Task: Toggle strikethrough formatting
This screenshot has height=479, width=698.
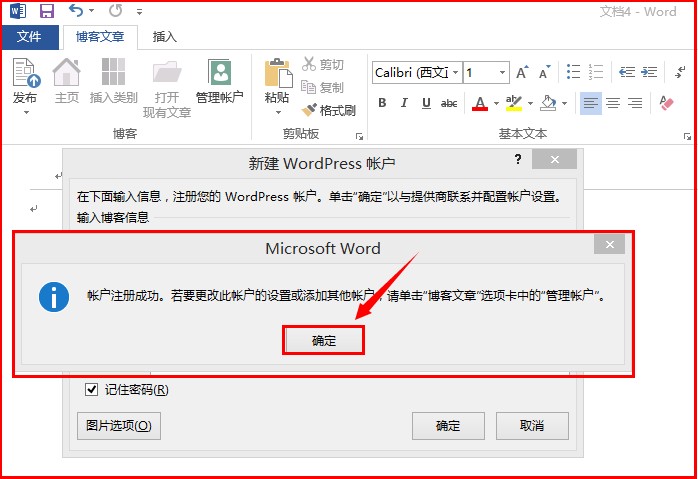Action: (449, 103)
